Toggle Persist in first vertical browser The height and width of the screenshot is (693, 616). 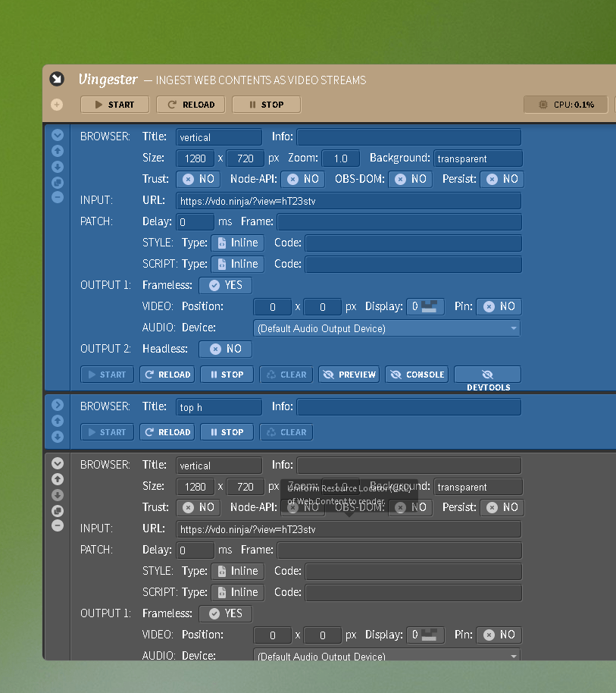pos(502,179)
